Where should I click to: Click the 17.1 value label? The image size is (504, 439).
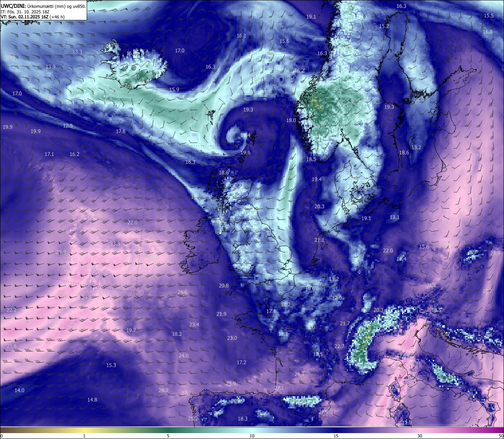point(49,154)
